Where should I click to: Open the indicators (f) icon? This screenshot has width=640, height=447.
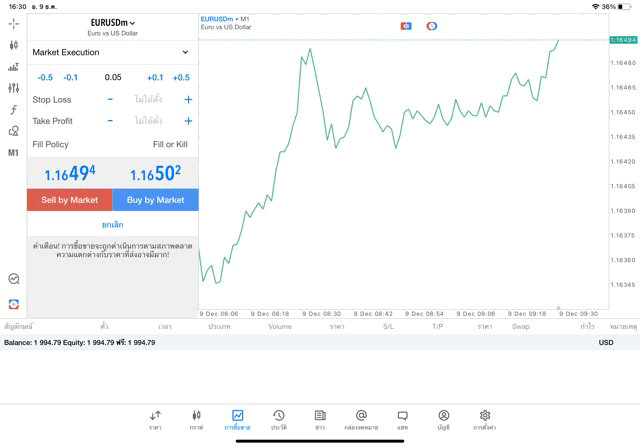(x=13, y=110)
